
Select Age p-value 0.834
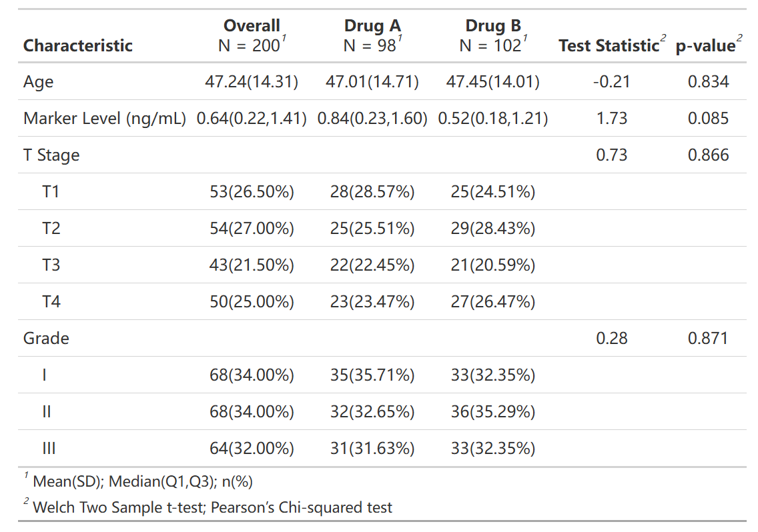point(708,81)
